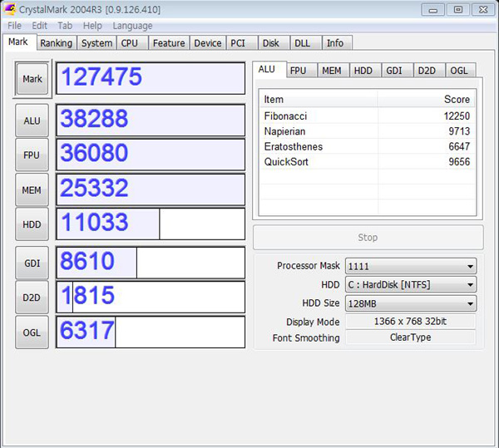The height and width of the screenshot is (448, 499).
Task: Open the Language menu
Action: pos(132,26)
